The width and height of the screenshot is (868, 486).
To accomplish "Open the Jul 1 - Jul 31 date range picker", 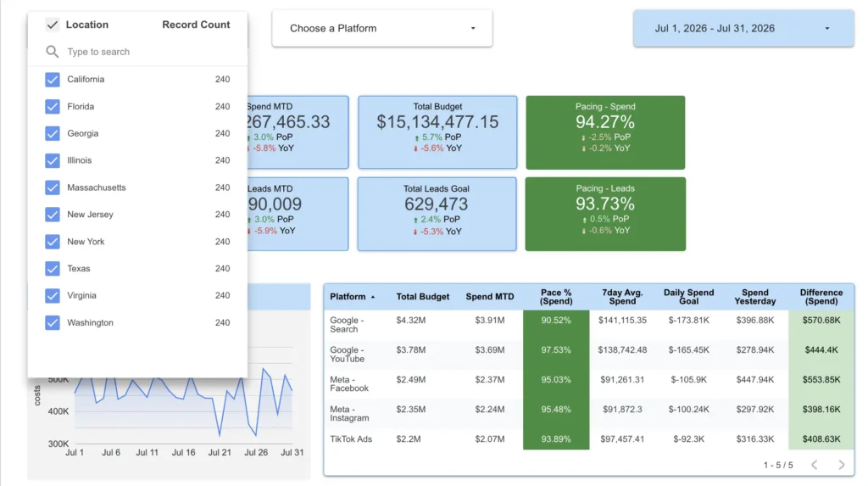I will [743, 28].
